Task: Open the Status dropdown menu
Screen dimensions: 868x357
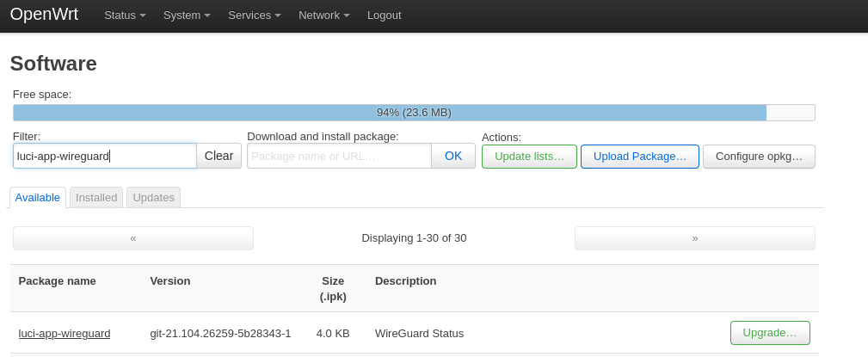Action: pyautogui.click(x=125, y=15)
